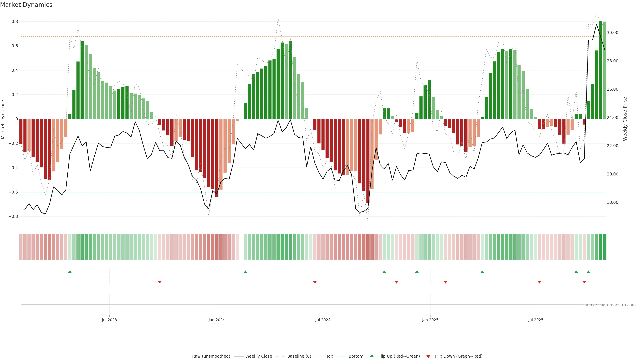Click the Flip Down triangle just after Jul 2025
The image size is (644, 362).
point(539,282)
